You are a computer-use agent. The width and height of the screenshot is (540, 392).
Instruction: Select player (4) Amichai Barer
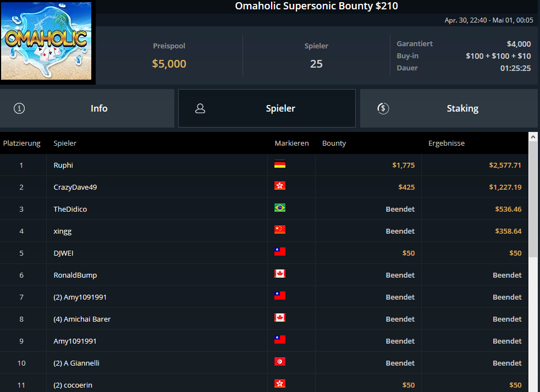(82, 319)
